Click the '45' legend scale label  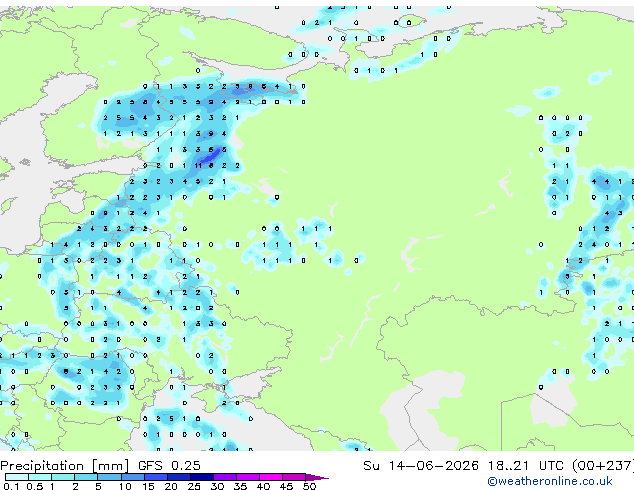point(286,486)
